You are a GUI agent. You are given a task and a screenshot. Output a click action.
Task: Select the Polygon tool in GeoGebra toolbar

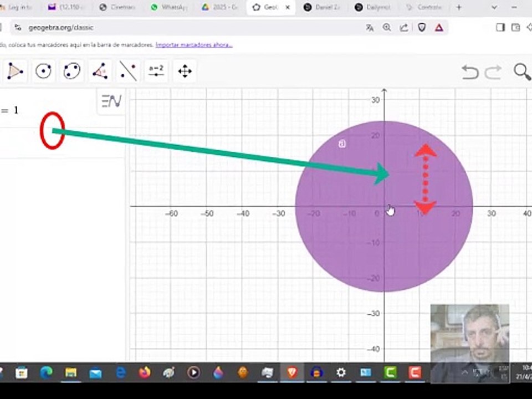tap(15, 71)
